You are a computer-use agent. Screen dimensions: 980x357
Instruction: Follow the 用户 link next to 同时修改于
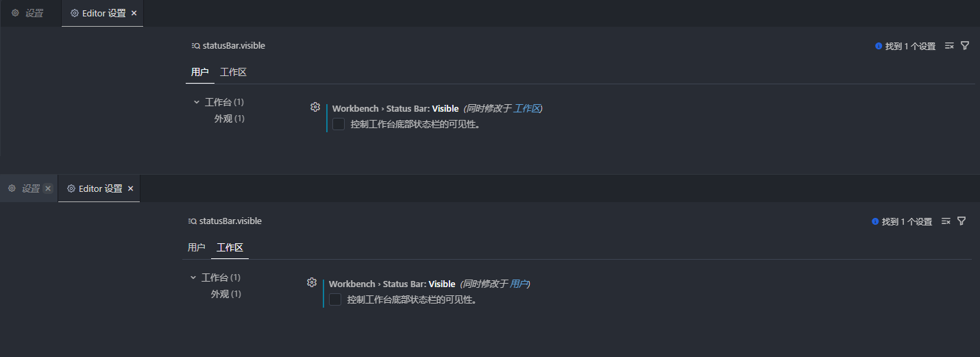tap(519, 284)
